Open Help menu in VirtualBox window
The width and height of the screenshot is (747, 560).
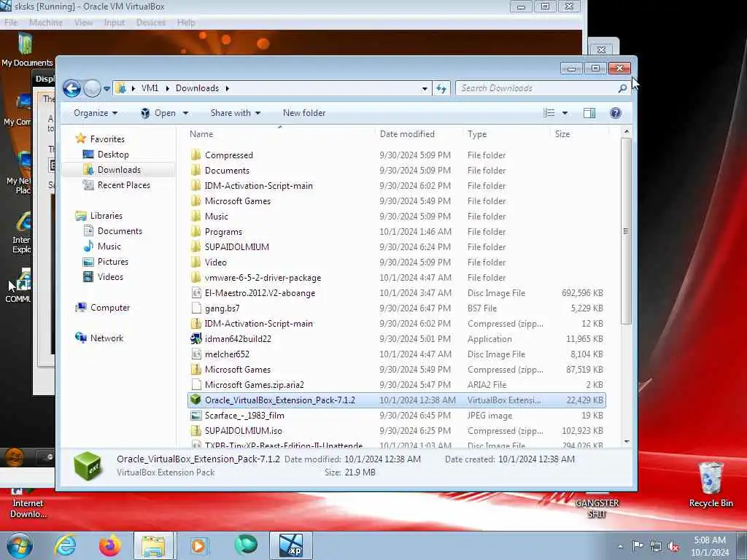pyautogui.click(x=186, y=23)
